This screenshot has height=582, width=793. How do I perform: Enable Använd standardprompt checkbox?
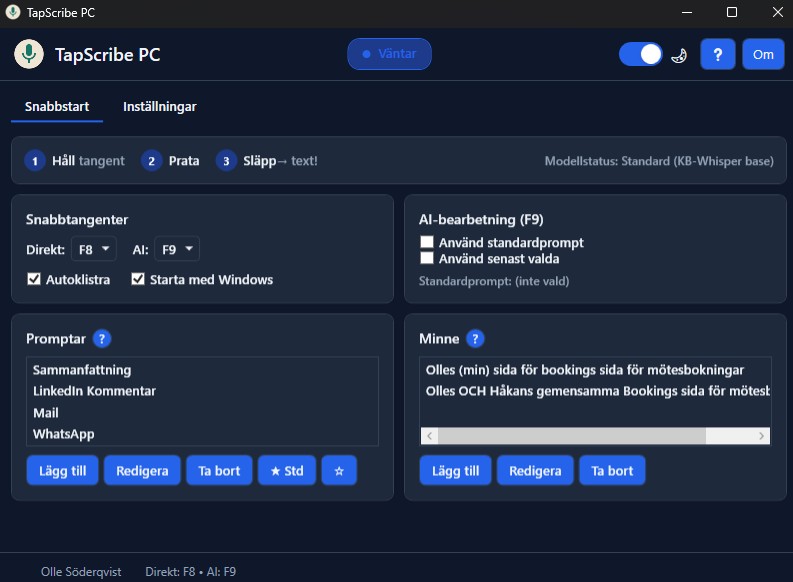[427, 242]
